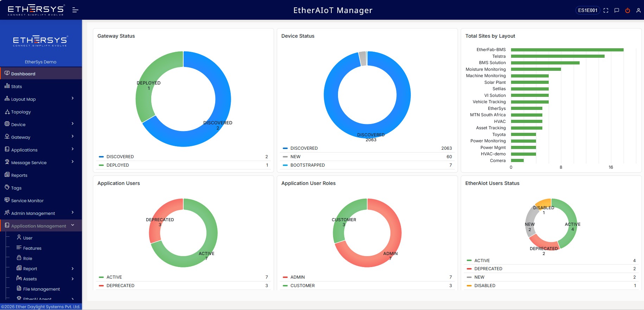
Task: Click the BMS Solution bar in chart
Action: [x=545, y=63]
